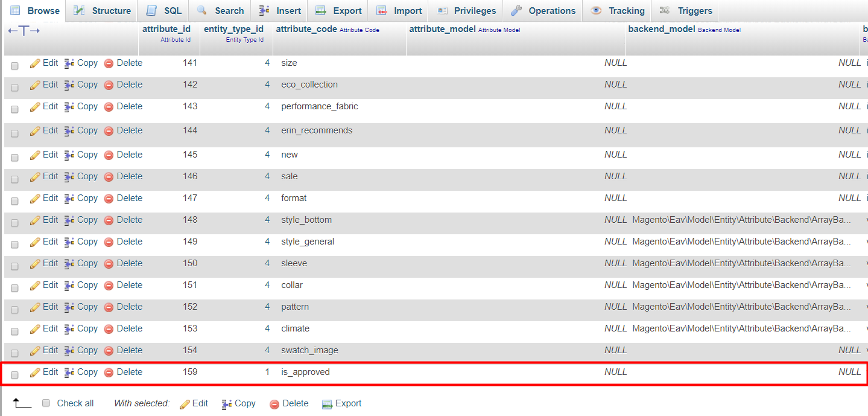Sort by the attribute_code column header
Screen dimensions: 868x416
click(x=306, y=29)
